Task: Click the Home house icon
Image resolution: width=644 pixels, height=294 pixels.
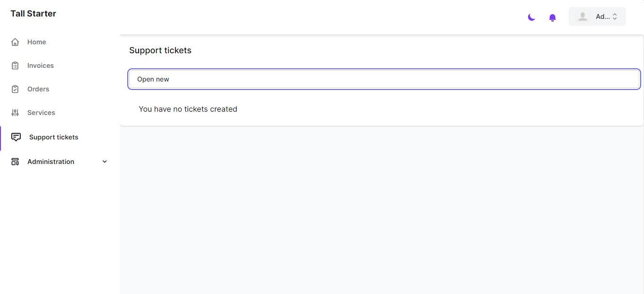Action: tap(15, 42)
